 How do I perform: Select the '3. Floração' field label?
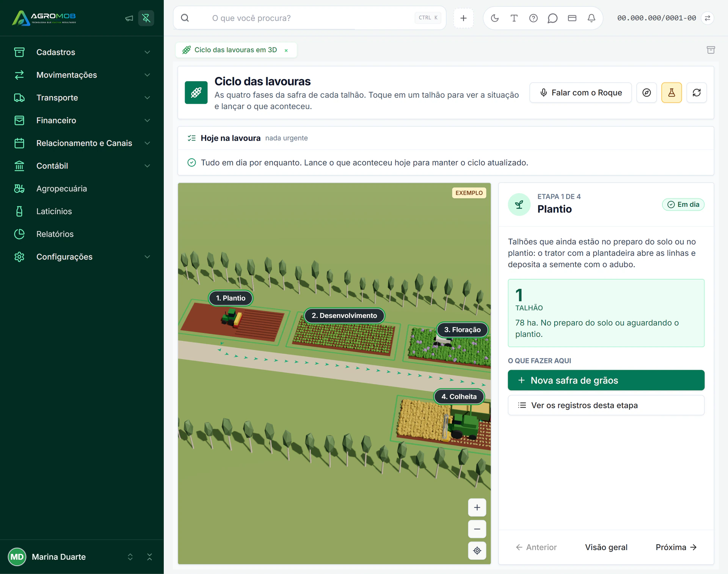pyautogui.click(x=462, y=330)
